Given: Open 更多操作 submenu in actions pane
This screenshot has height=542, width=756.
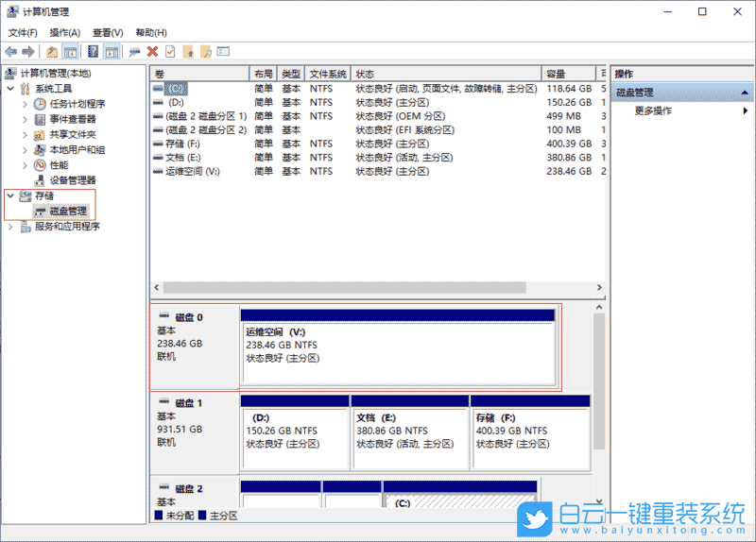Looking at the screenshot, I should [653, 110].
